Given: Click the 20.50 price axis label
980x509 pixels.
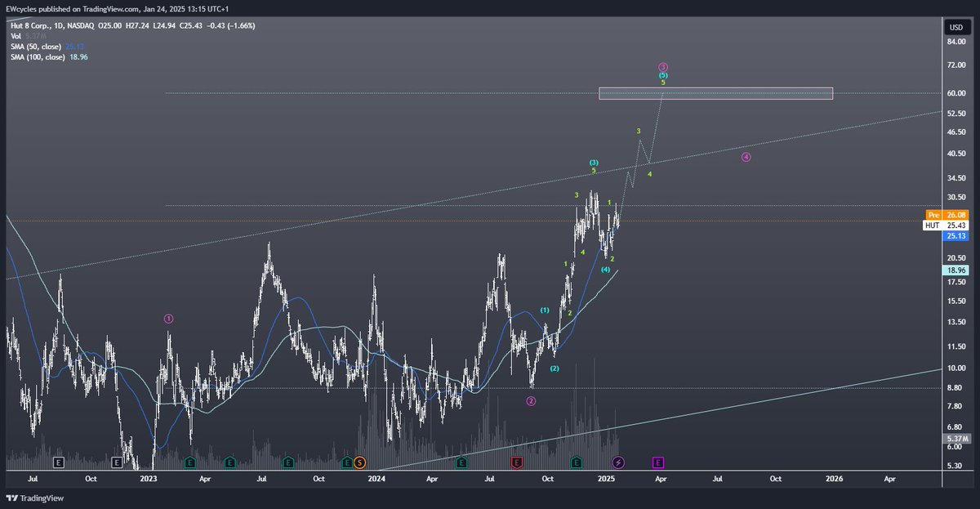Looking at the screenshot, I should click(955, 258).
